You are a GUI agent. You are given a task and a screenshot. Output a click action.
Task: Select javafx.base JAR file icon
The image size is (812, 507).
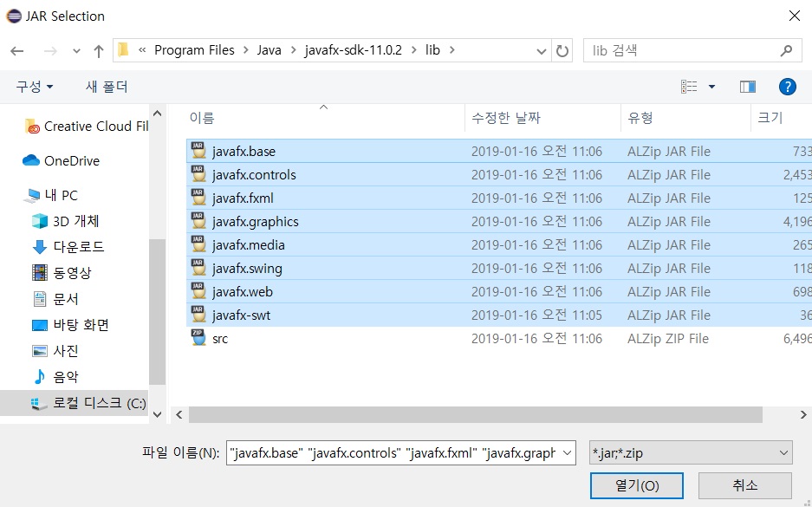click(198, 151)
